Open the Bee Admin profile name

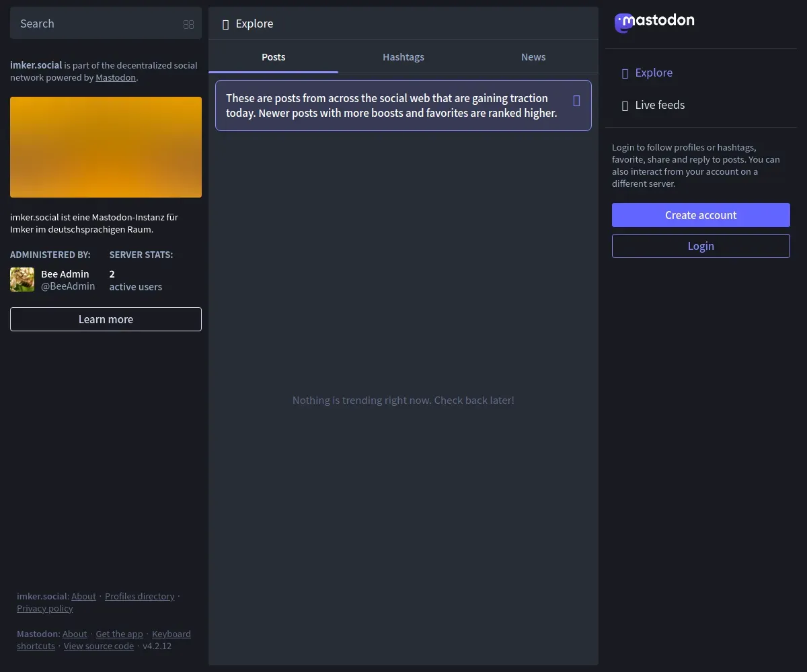tap(65, 274)
